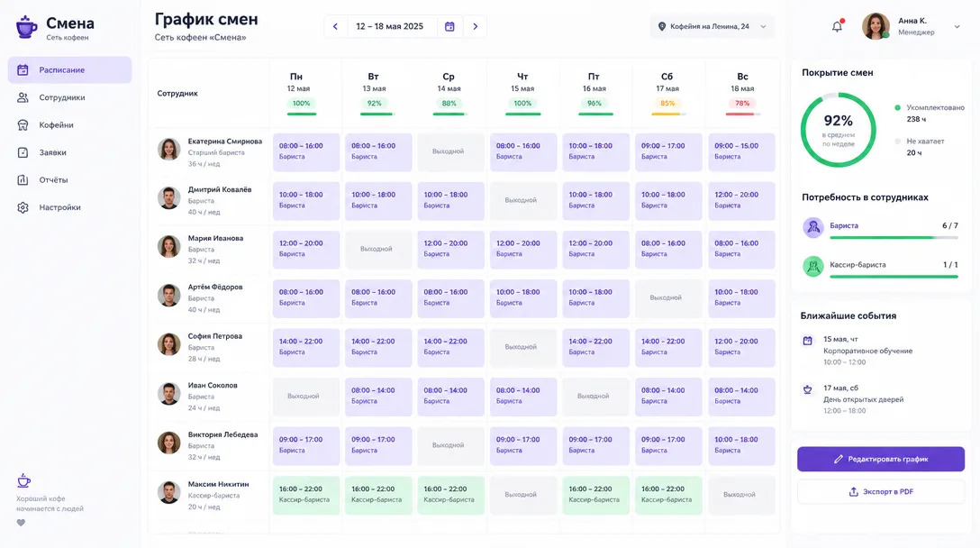Click the Вс 18 мая 78% coverage badge
Screen dimensions: 980x548
[x=742, y=104]
